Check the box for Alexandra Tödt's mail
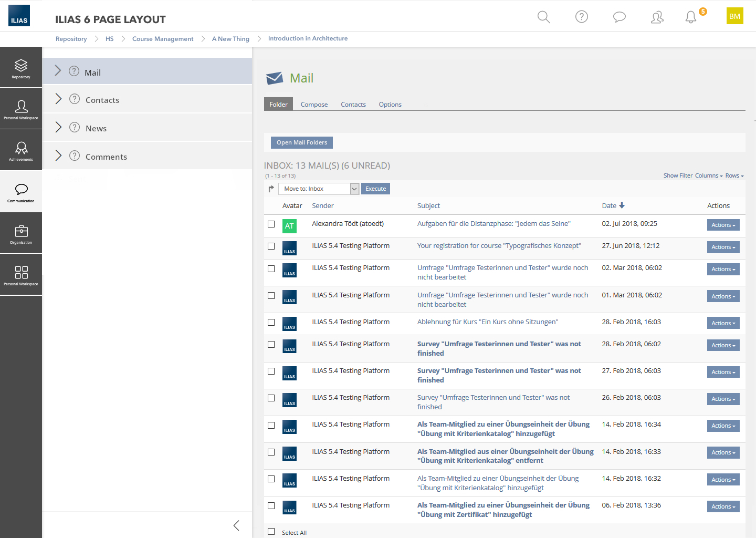Viewport: 756px width, 538px height. tap(271, 224)
